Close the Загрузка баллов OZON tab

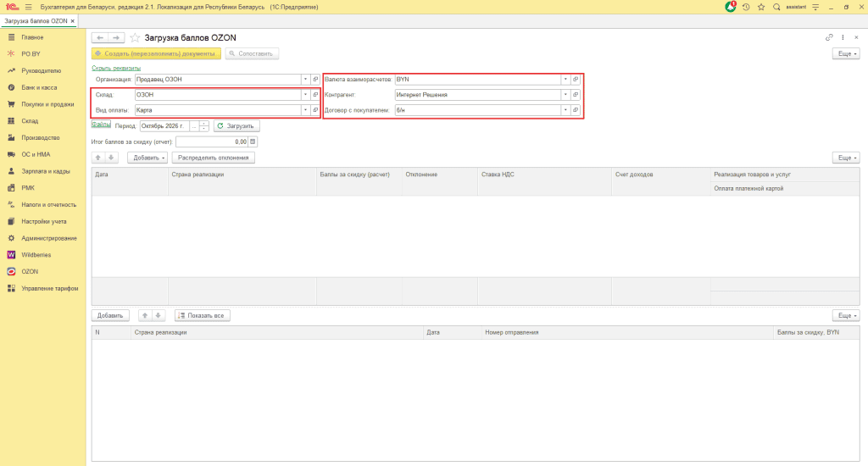tap(73, 21)
